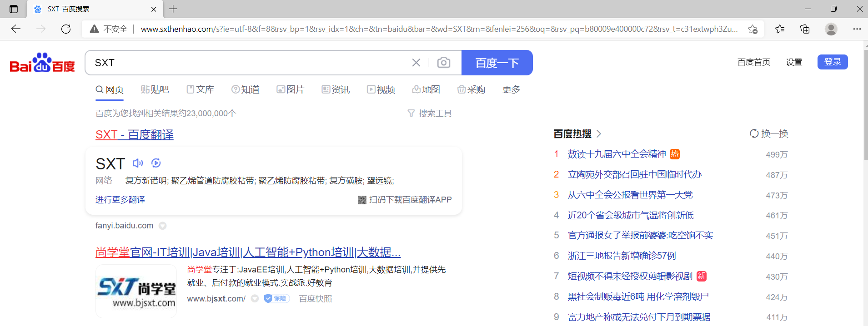Screen dimensions: 868x326
Task: Refresh hot search with 换一换
Action: point(769,133)
